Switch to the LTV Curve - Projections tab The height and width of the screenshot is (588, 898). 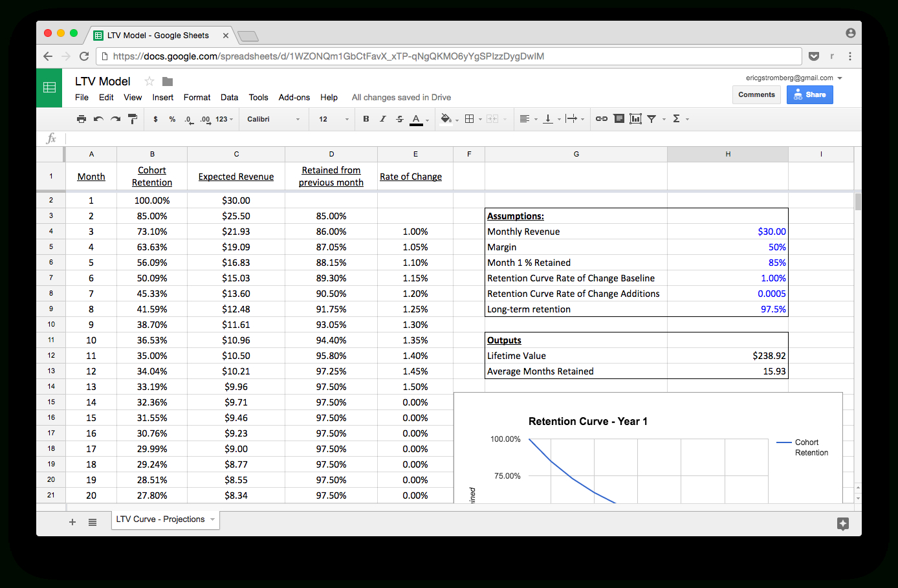(159, 519)
